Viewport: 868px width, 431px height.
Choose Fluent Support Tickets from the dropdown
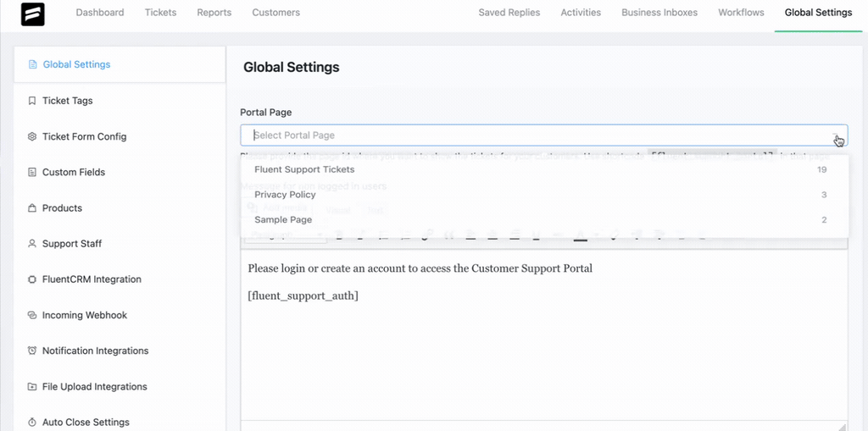coord(544,169)
